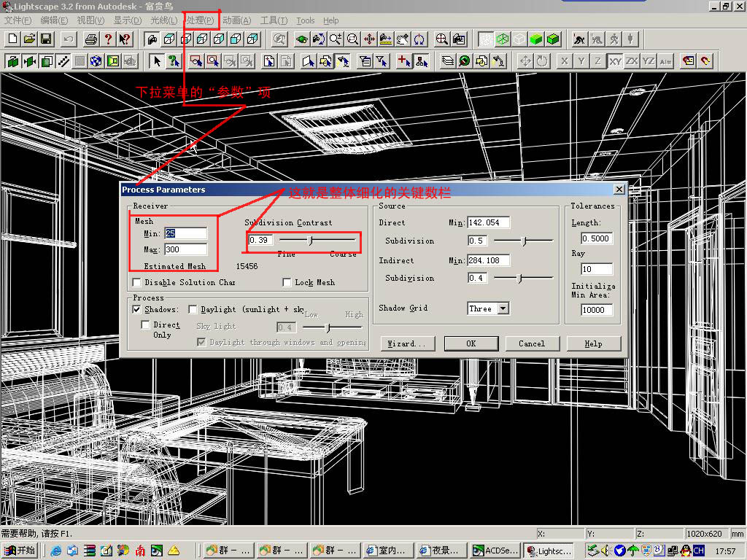
Task: Open the 动画(A) menu
Action: coord(236,20)
